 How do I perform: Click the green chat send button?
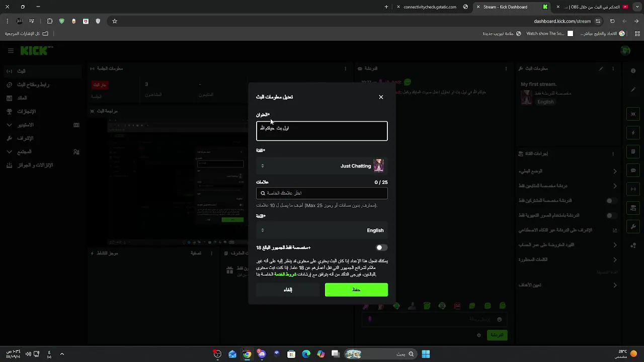[497, 335]
